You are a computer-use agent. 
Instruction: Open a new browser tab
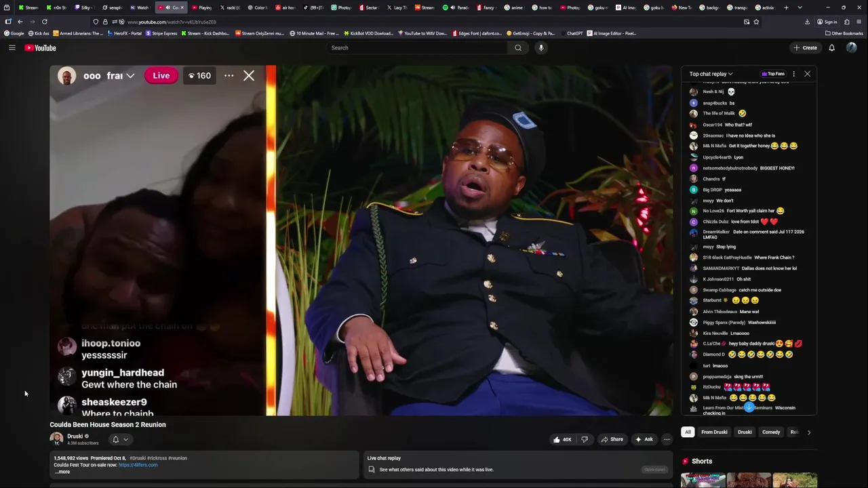coord(786,7)
